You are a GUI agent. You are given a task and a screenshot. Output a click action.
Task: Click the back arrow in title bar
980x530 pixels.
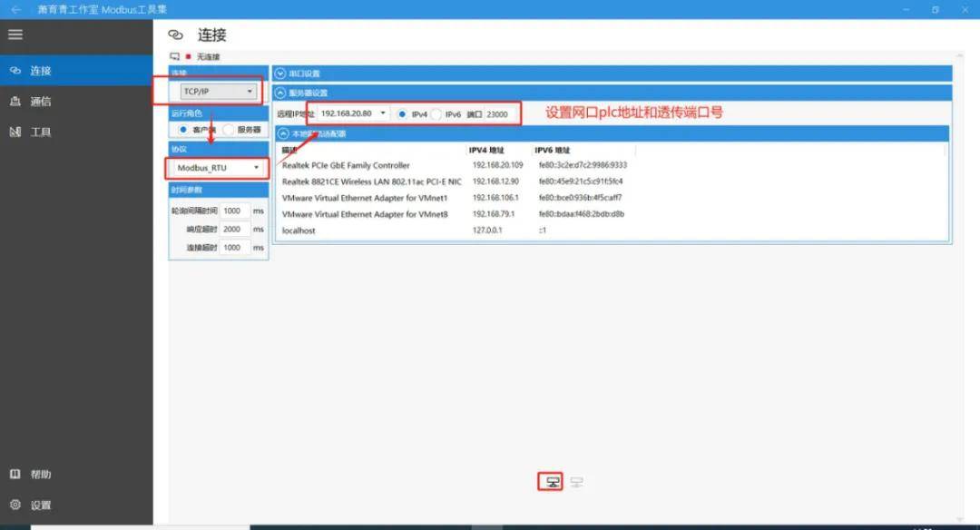(15, 9)
